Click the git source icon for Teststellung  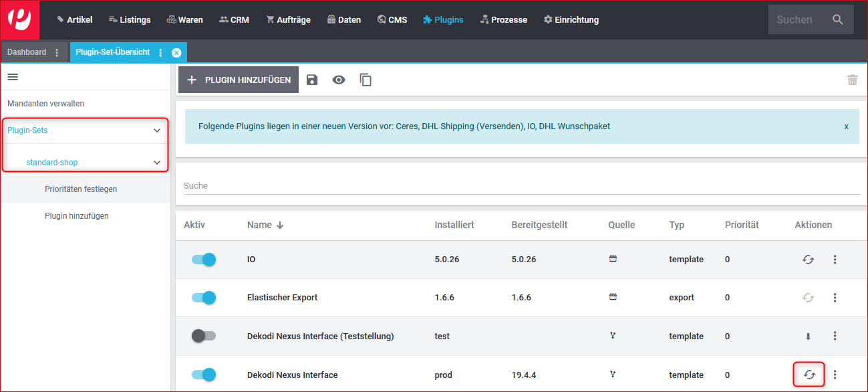613,336
